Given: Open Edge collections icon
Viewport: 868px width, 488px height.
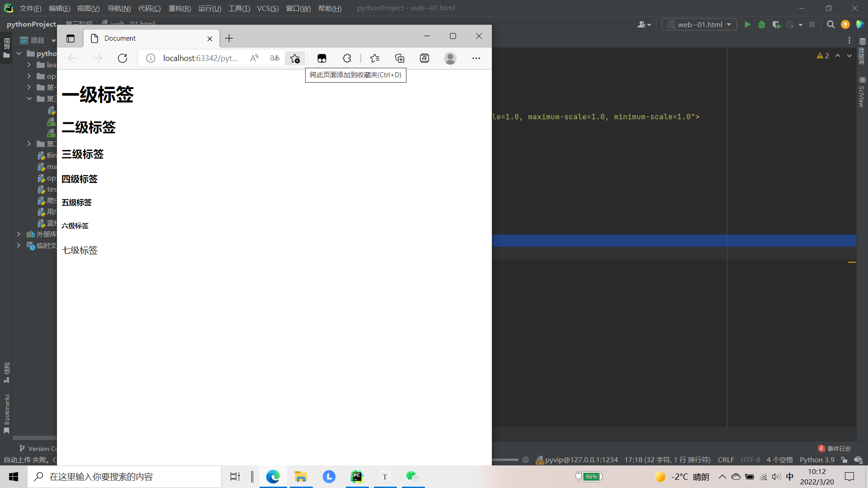Looking at the screenshot, I should 400,58.
